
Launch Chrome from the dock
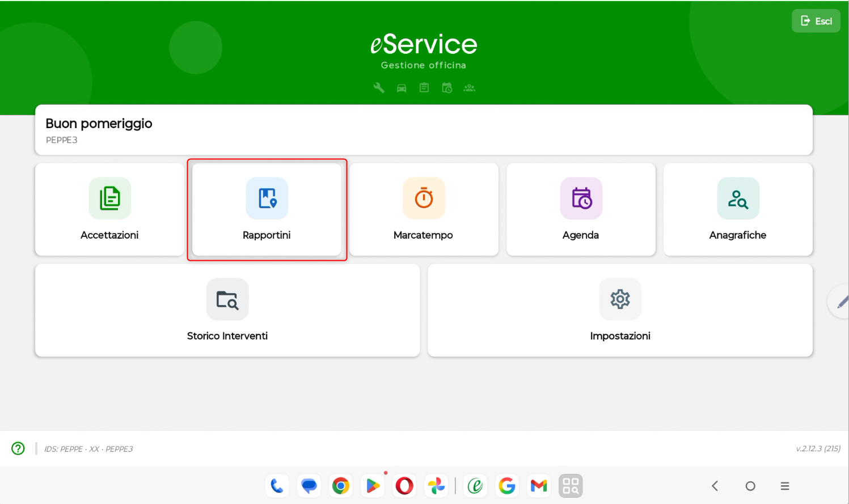[341, 486]
